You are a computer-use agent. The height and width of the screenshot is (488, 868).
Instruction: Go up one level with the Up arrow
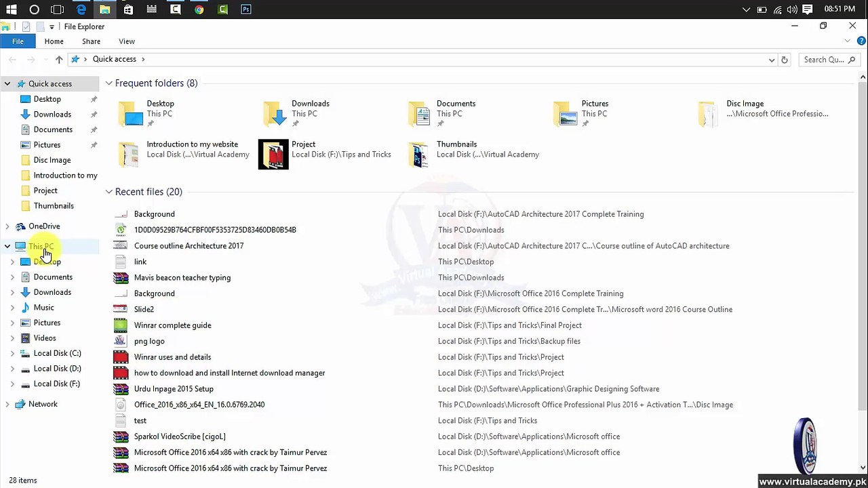point(59,60)
